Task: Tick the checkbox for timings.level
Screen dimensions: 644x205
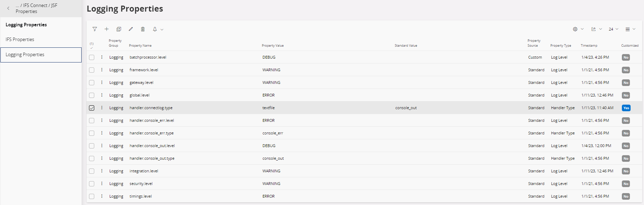Action: 92,196
